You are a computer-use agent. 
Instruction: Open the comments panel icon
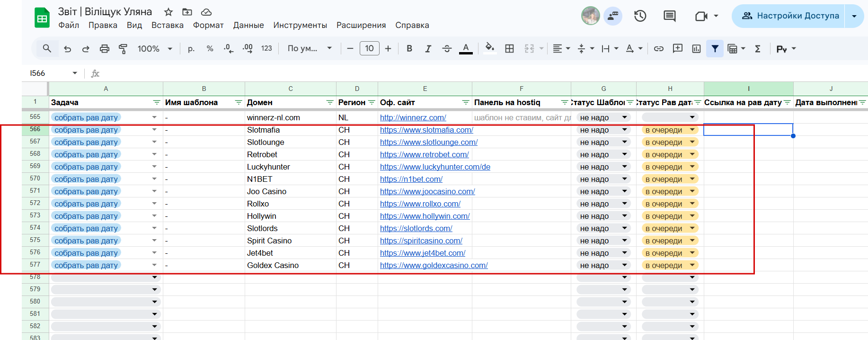tap(670, 16)
